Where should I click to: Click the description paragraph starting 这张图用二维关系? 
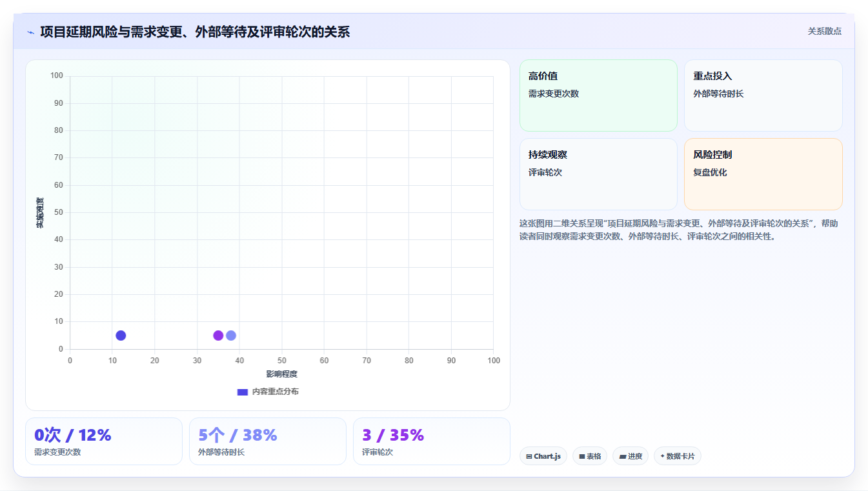pyautogui.click(x=679, y=230)
